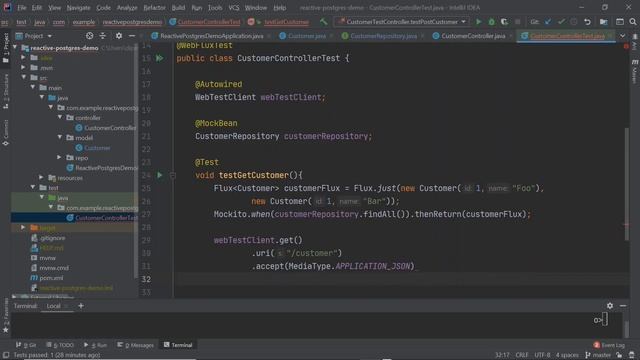Click the red error stripe indicator at top of editor

[626, 47]
